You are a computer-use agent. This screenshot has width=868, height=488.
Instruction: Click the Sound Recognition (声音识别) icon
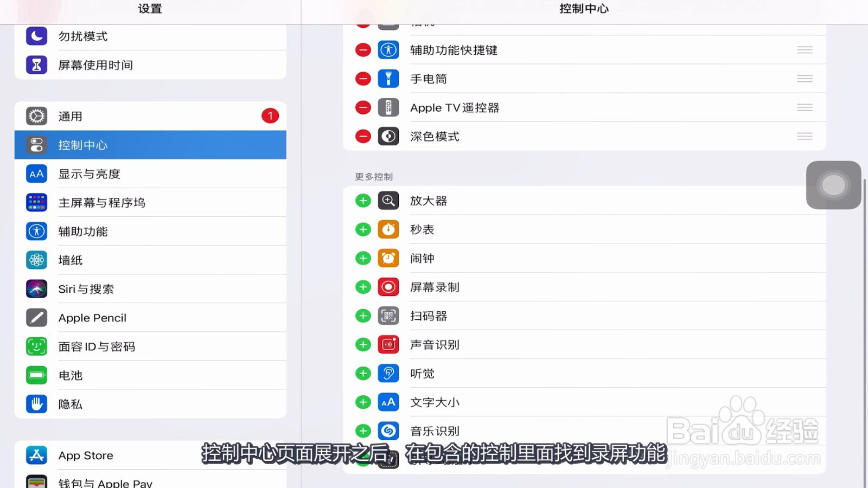pos(388,344)
